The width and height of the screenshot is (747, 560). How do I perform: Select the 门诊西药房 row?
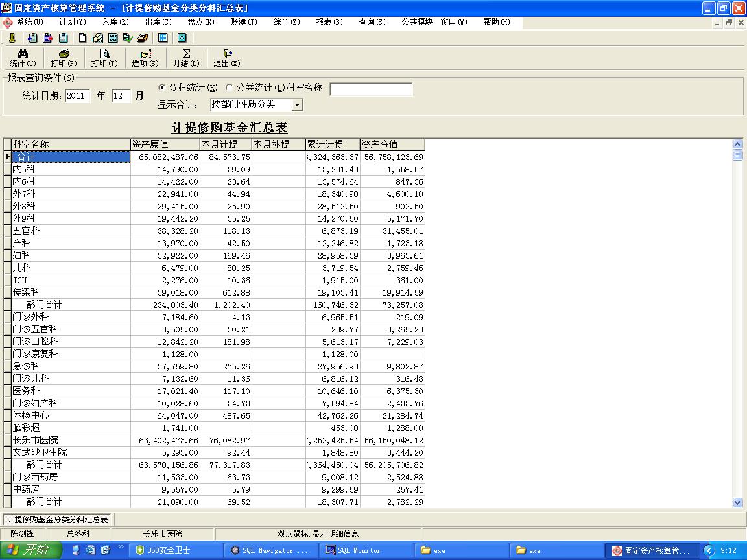[x=218, y=477]
